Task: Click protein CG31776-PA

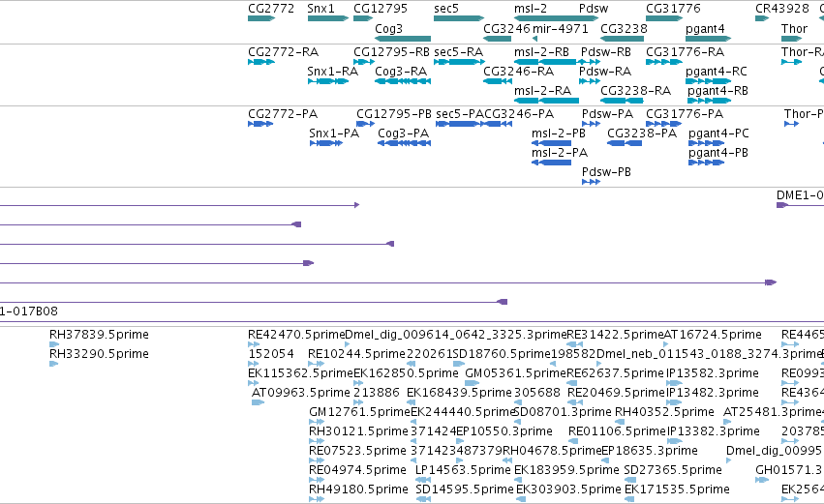Action: pyautogui.click(x=685, y=114)
